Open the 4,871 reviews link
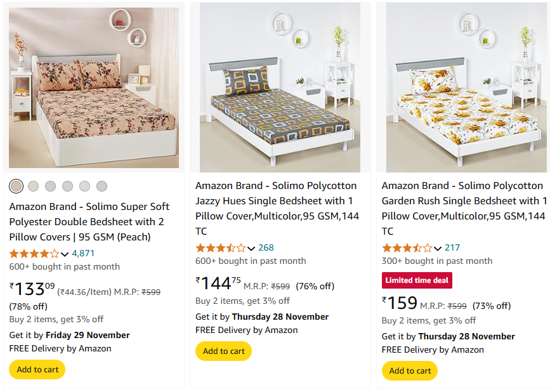This screenshot has height=392, width=550. coord(83,253)
